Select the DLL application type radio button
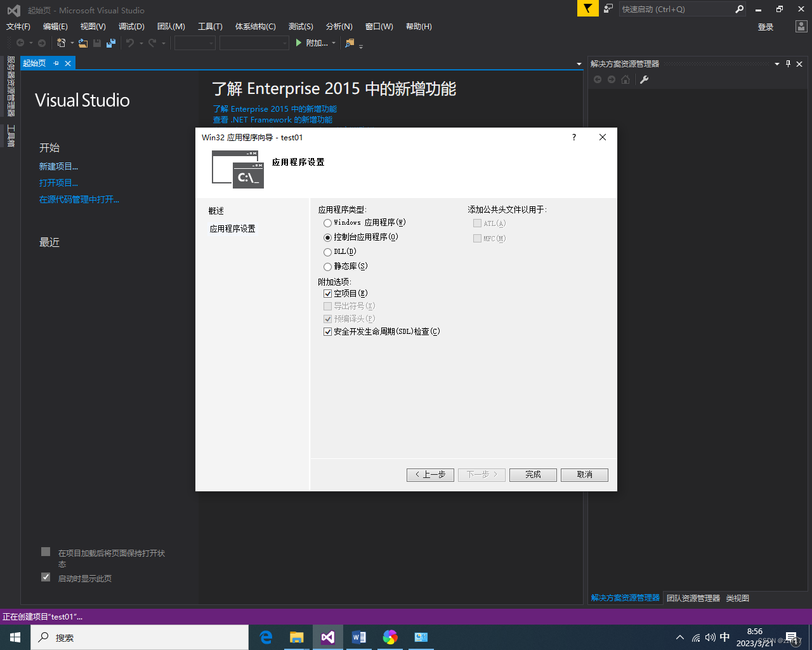The image size is (812, 650). click(327, 251)
